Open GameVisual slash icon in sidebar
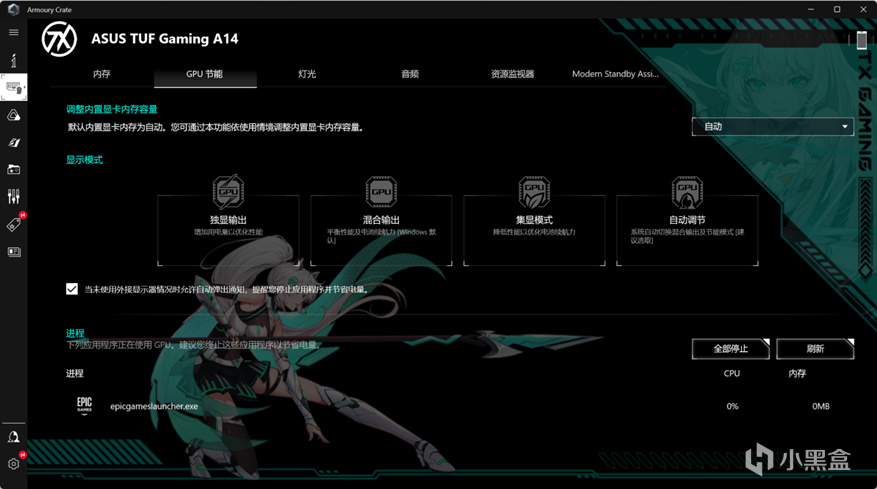The height and width of the screenshot is (489, 877). 13,143
